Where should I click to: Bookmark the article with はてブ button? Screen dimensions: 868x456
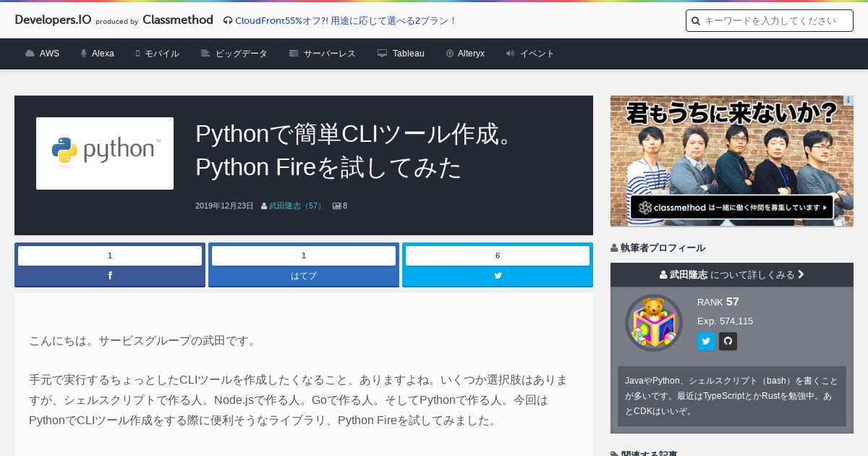coord(304,276)
